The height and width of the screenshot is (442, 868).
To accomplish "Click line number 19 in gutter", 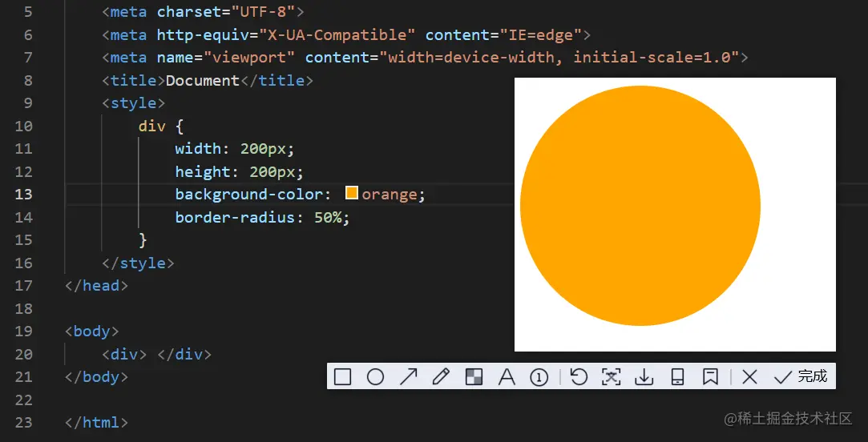I will point(24,331).
